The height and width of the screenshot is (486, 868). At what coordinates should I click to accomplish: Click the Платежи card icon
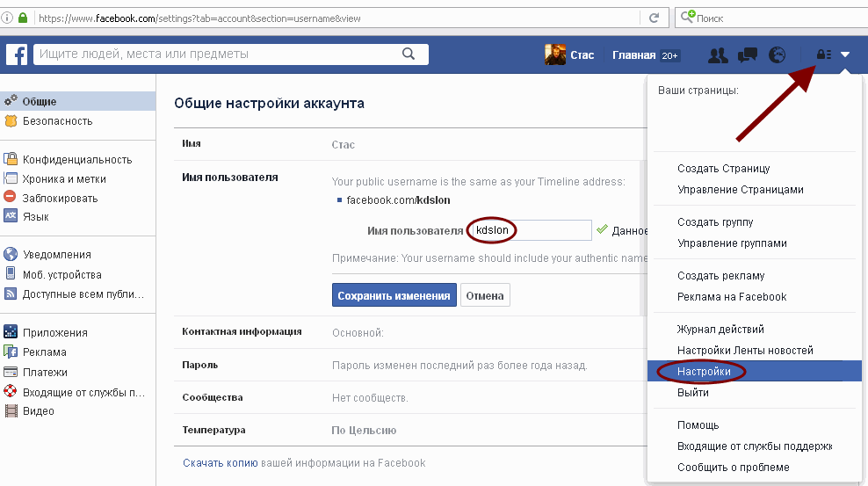pos(11,372)
